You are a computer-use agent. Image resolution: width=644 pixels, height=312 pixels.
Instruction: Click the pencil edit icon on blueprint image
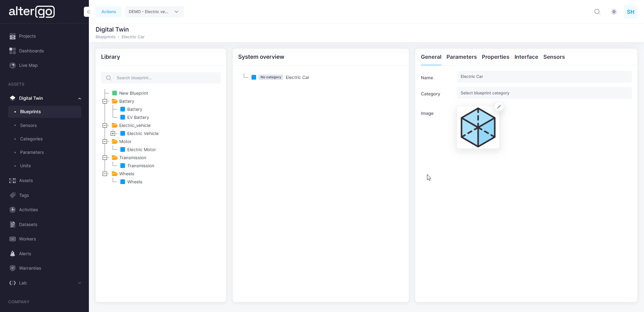[499, 107]
